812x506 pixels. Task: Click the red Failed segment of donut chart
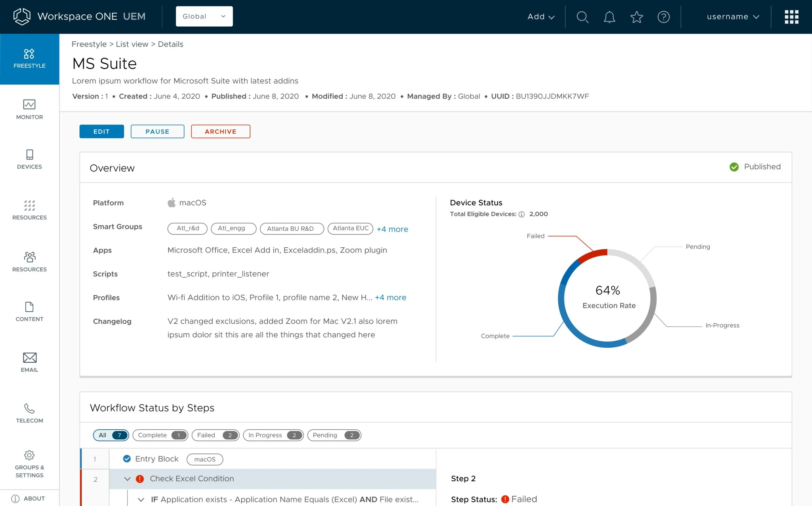(593, 255)
